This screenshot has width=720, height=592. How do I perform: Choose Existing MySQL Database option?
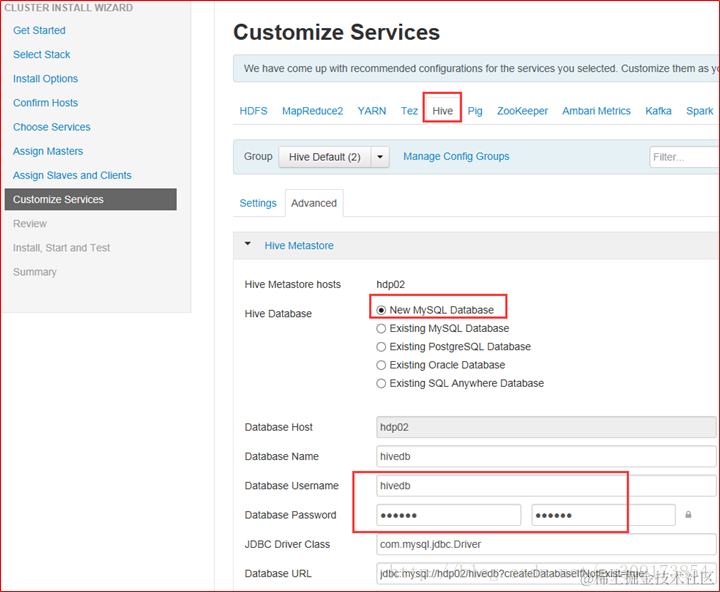click(x=381, y=329)
